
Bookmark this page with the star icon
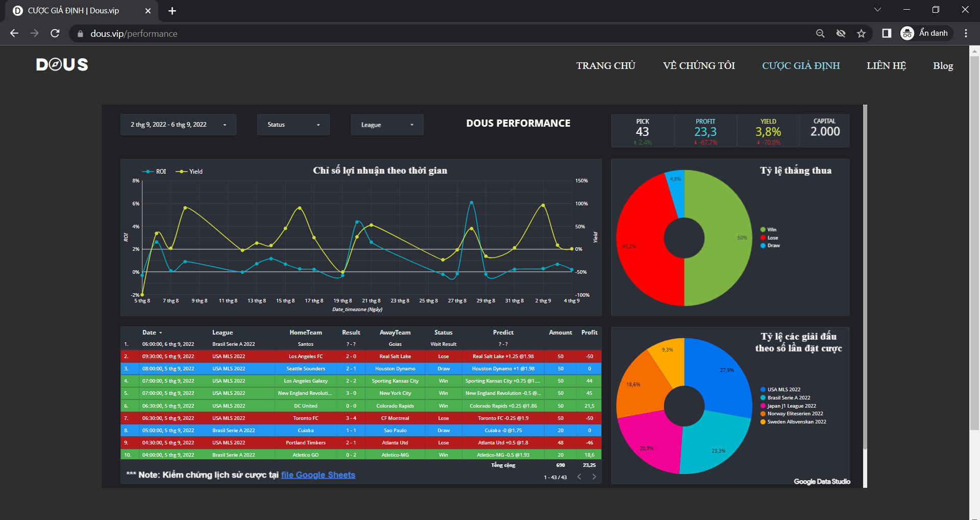tap(862, 33)
